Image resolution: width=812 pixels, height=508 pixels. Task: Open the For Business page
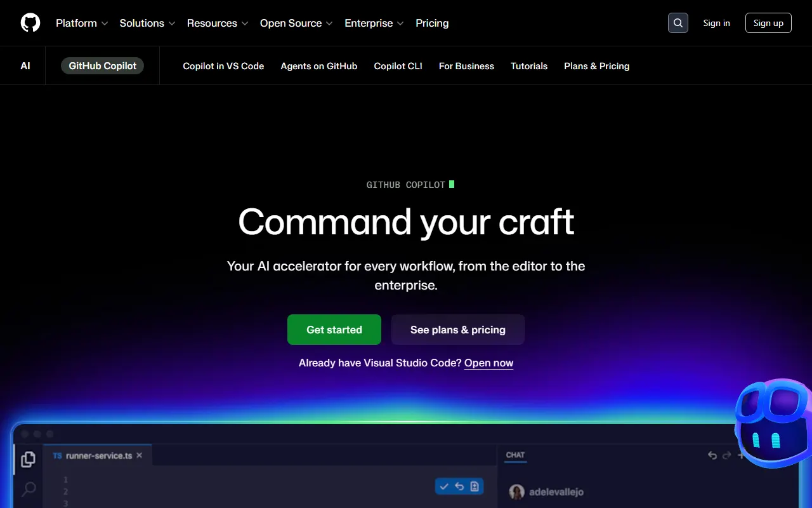pyautogui.click(x=466, y=66)
